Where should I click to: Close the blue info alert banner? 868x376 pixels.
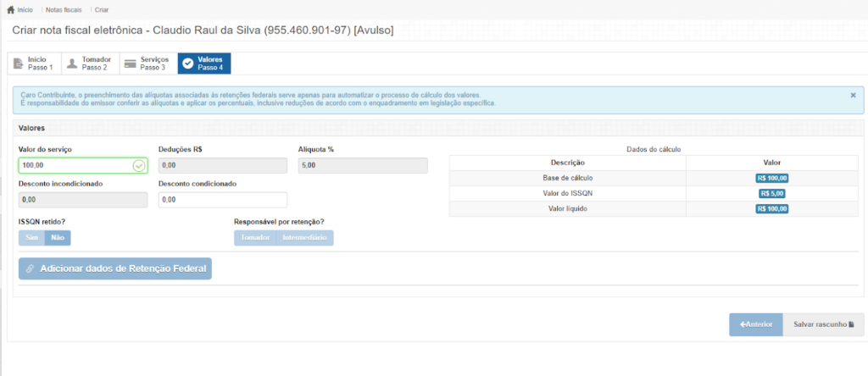coord(853,96)
